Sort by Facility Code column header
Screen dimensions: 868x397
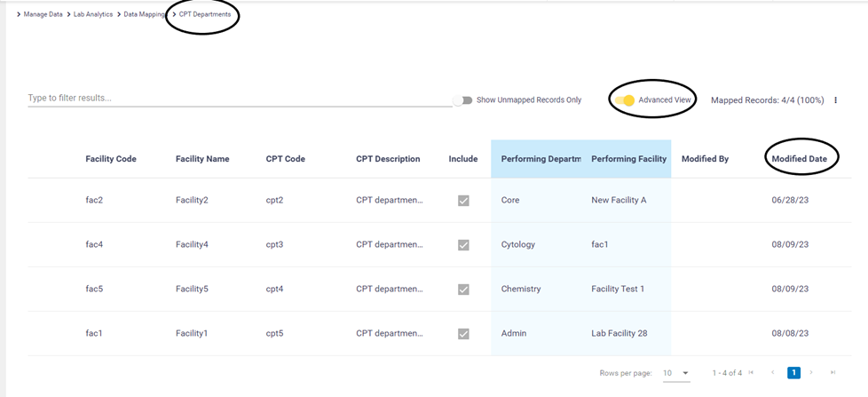coord(111,159)
